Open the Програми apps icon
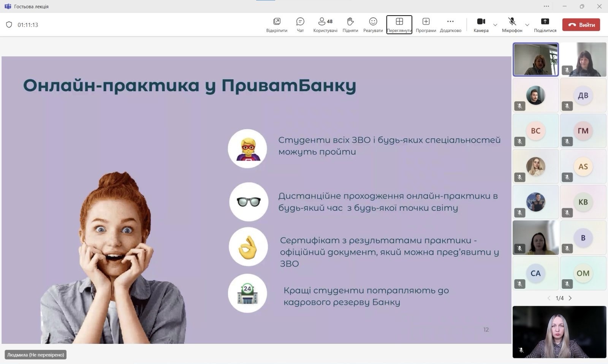 (x=426, y=22)
